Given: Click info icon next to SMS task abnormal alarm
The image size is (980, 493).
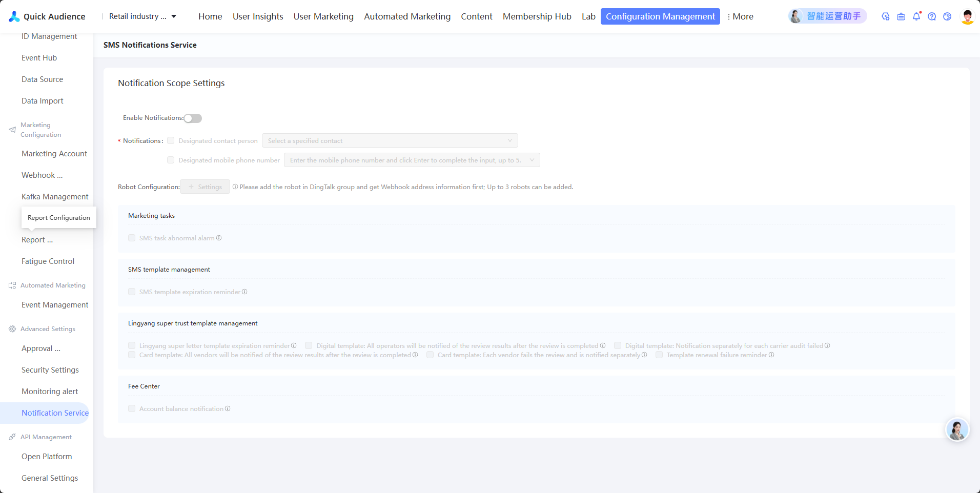Looking at the screenshot, I should click(x=219, y=238).
